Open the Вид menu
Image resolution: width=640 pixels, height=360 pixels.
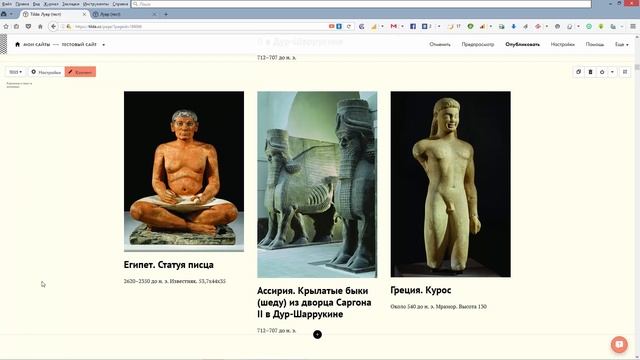[x=36, y=4]
